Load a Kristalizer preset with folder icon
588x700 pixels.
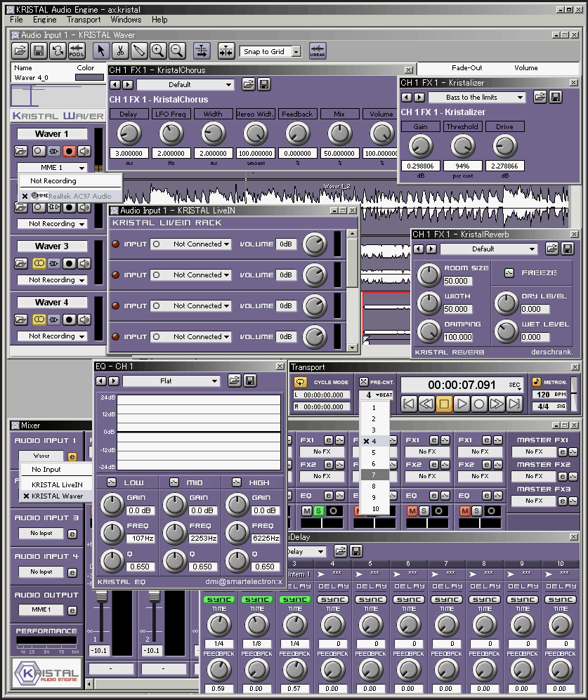coord(540,98)
